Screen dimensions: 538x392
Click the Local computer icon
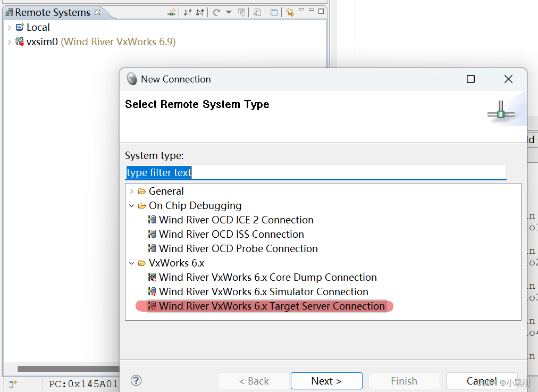[20, 27]
